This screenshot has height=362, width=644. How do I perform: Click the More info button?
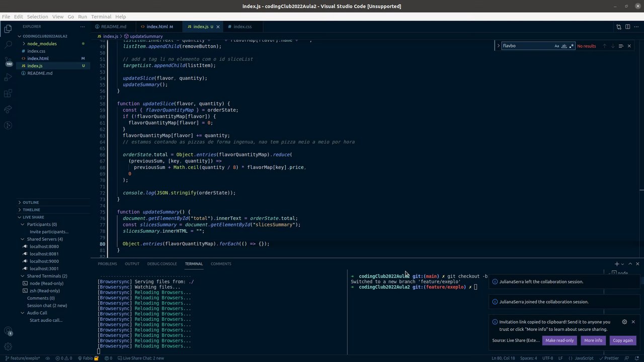point(593,340)
